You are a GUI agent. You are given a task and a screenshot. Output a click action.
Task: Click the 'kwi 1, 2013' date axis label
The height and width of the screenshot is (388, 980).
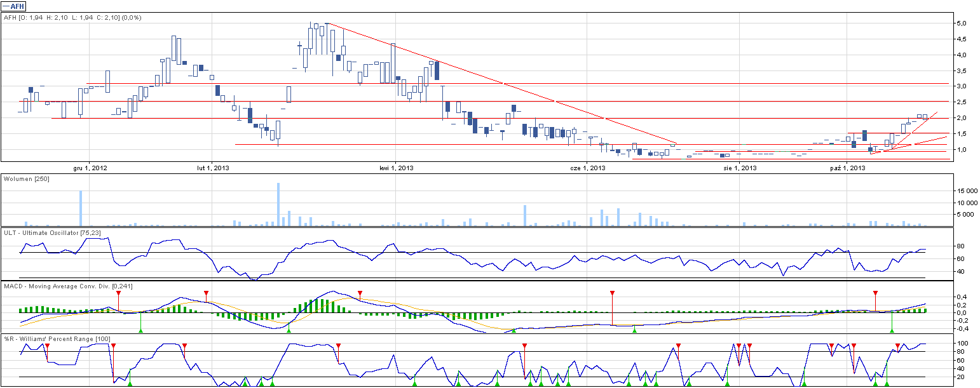pos(397,168)
